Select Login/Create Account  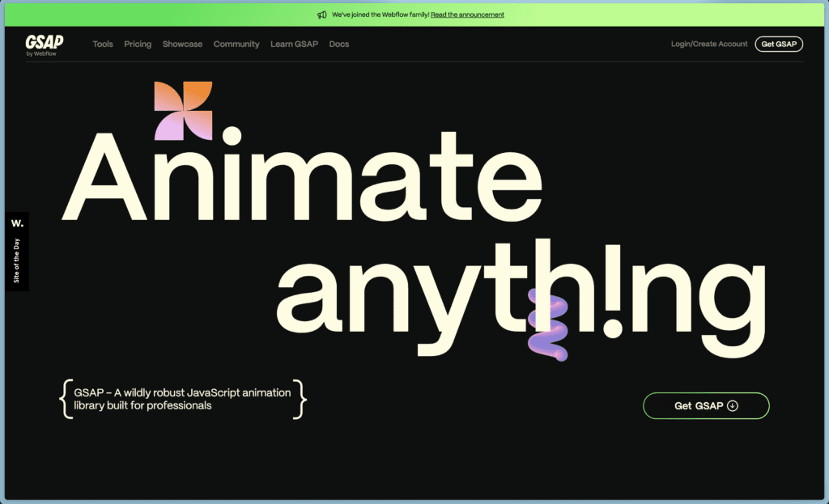click(709, 44)
